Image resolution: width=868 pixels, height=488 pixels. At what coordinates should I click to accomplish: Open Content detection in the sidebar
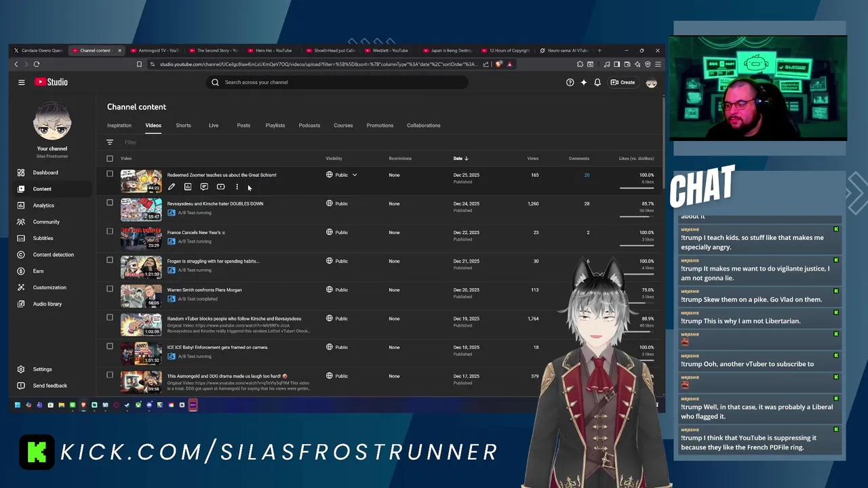click(x=53, y=255)
